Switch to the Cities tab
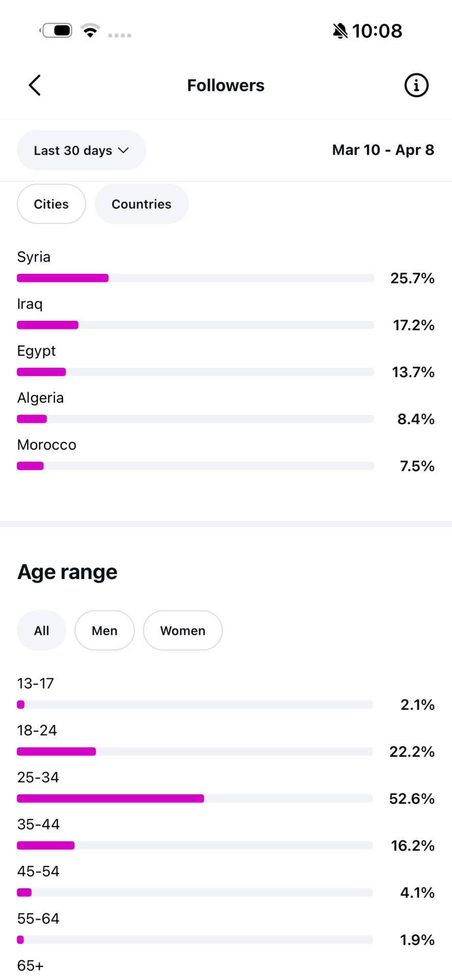 point(51,204)
